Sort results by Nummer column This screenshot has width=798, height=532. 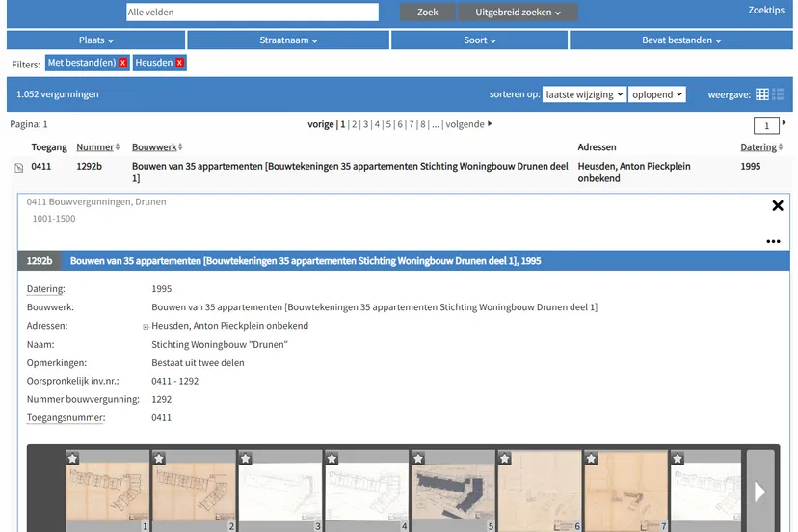97,147
